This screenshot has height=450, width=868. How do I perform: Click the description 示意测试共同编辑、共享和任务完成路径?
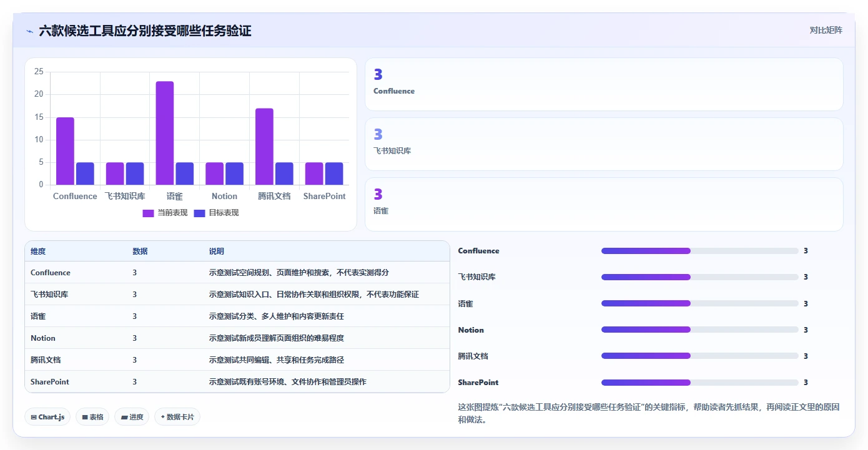click(276, 360)
